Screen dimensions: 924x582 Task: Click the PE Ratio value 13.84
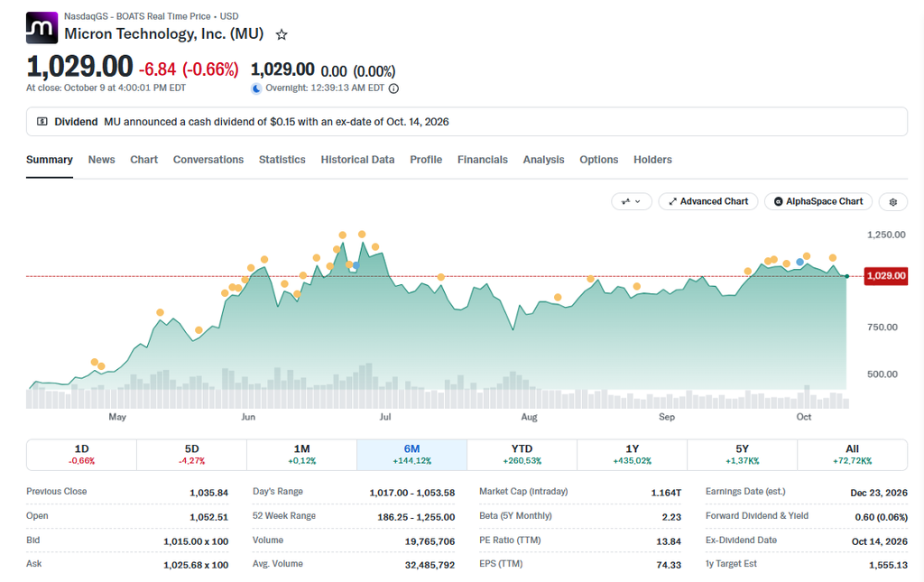coord(669,541)
